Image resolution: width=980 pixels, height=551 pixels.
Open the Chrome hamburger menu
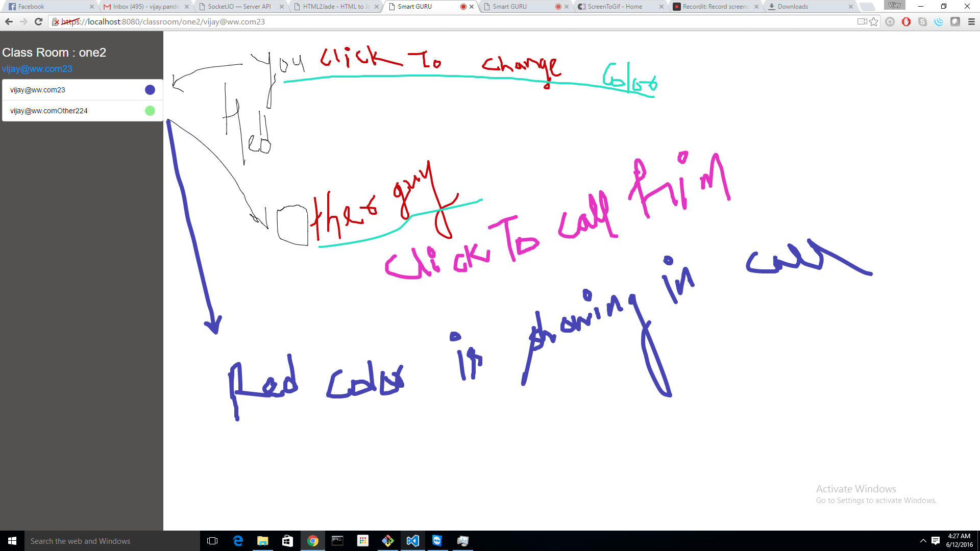pyautogui.click(x=971, y=21)
